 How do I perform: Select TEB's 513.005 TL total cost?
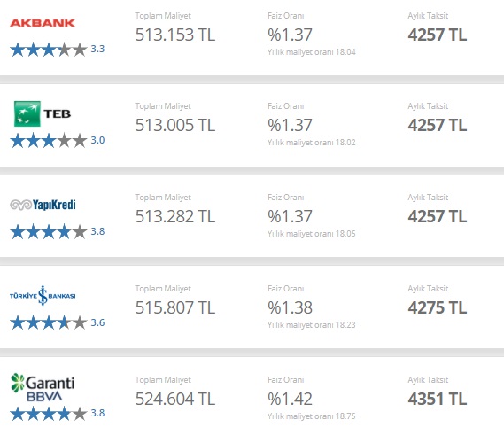pos(175,125)
